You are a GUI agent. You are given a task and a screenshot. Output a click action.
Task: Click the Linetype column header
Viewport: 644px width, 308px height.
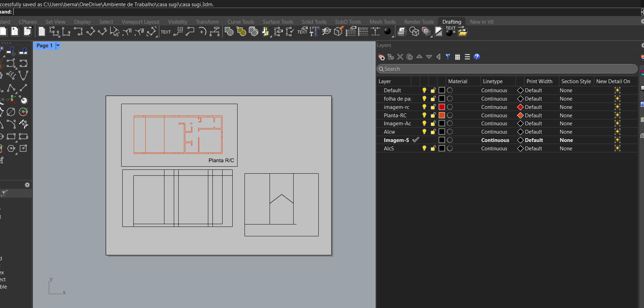tap(492, 81)
